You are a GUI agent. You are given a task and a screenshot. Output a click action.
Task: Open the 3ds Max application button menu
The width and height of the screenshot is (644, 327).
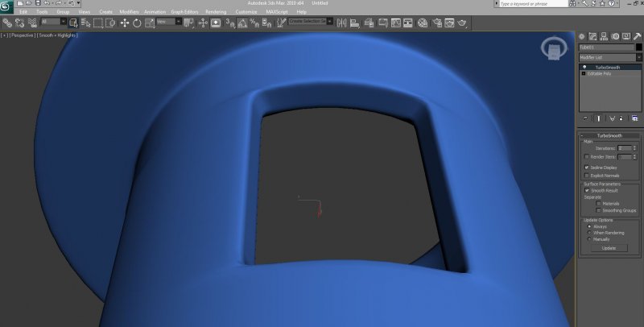(x=6, y=7)
